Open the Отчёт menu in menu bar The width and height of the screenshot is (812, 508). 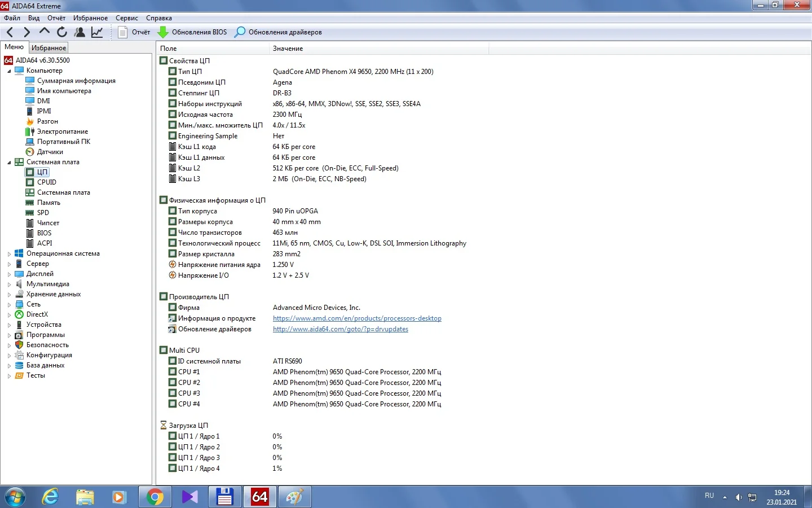pyautogui.click(x=56, y=18)
